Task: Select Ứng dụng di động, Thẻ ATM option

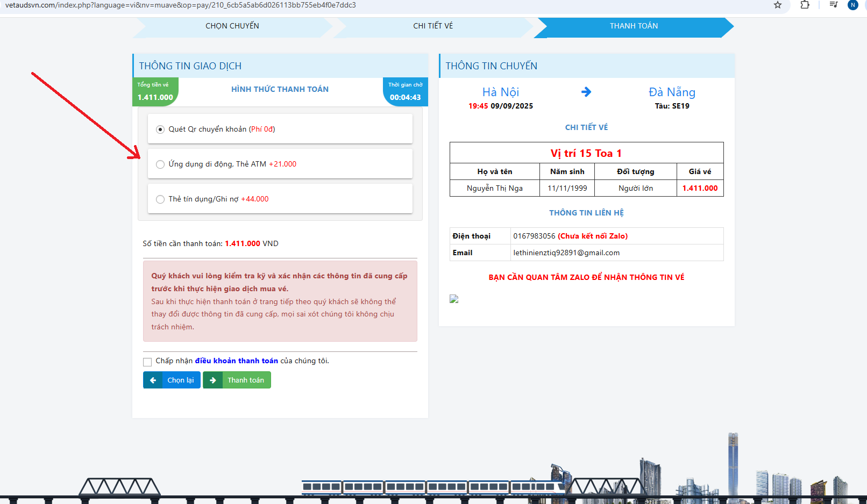Action: tap(160, 164)
